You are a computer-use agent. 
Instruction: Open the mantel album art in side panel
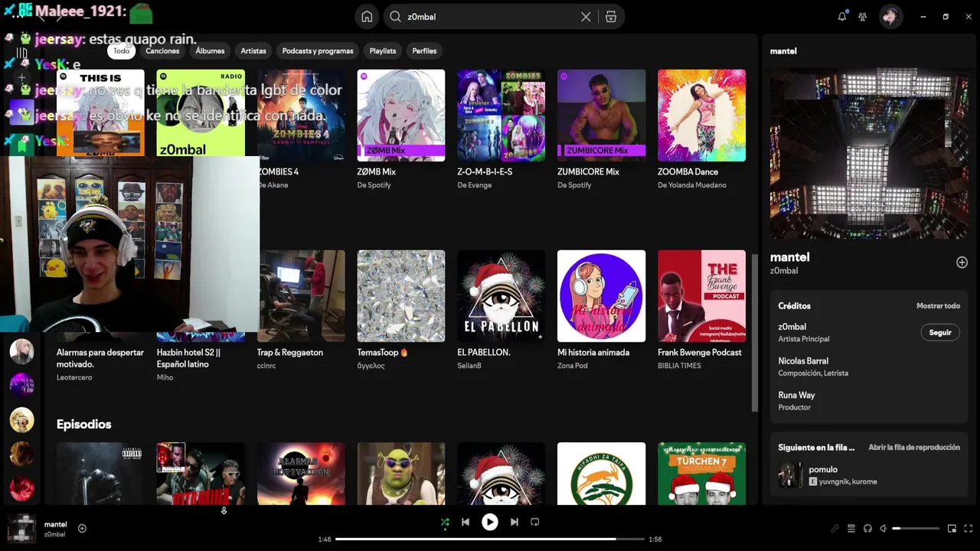[x=869, y=153]
